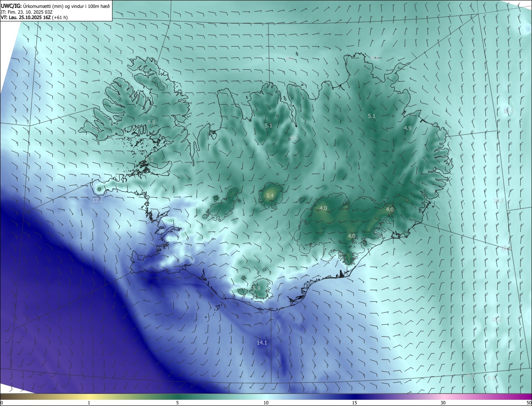Click the 5.1 value just above 8.6
Image resolution: width=532 pixels, height=406 pixels.
pyautogui.click(x=268, y=125)
